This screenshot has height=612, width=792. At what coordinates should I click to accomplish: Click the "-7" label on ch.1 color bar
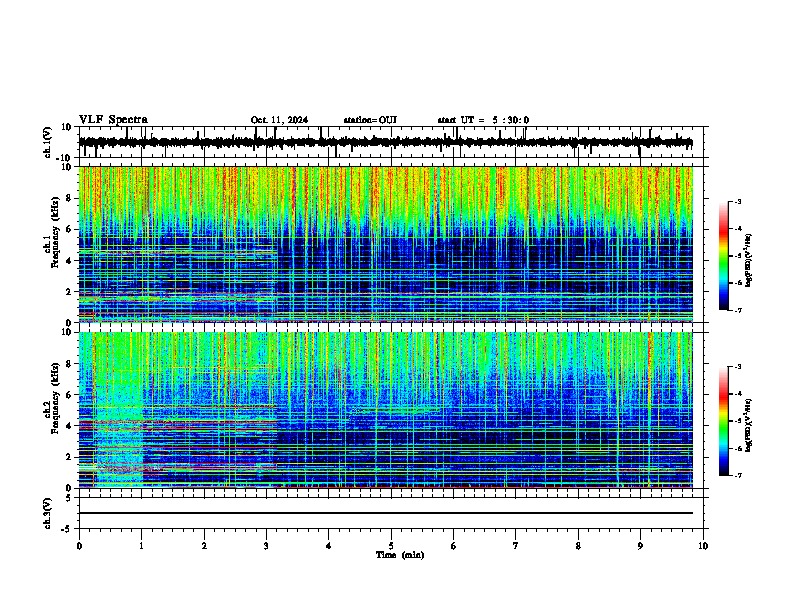[x=737, y=310]
